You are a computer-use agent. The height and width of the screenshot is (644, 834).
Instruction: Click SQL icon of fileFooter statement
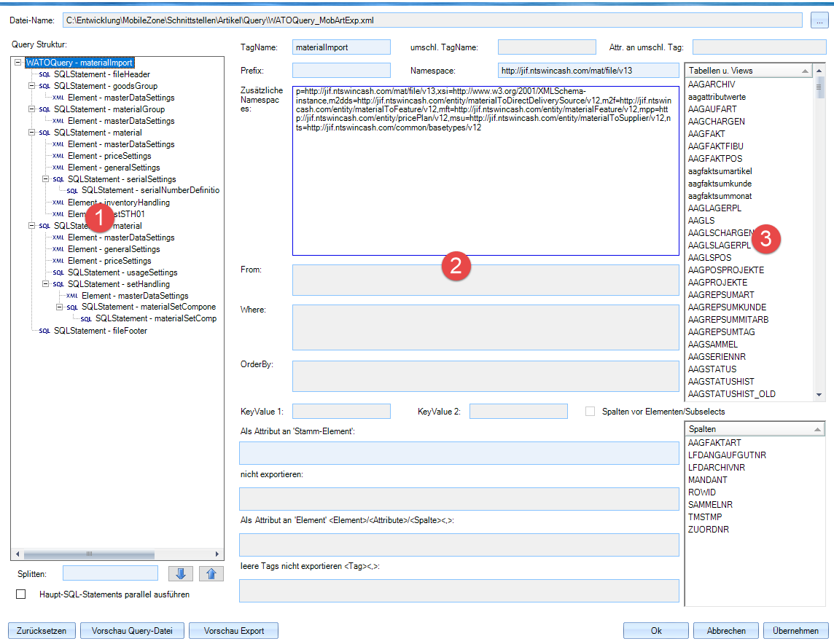(44, 331)
